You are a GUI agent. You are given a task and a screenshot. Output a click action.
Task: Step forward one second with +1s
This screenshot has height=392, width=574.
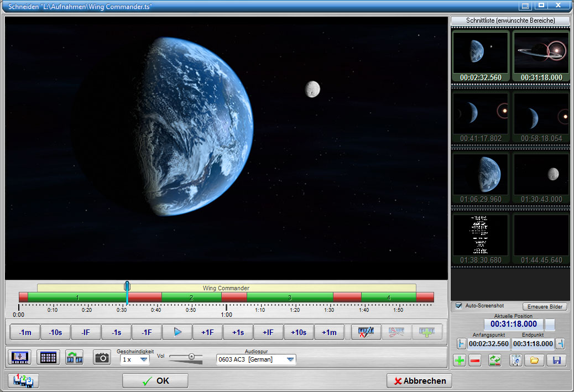(238, 332)
